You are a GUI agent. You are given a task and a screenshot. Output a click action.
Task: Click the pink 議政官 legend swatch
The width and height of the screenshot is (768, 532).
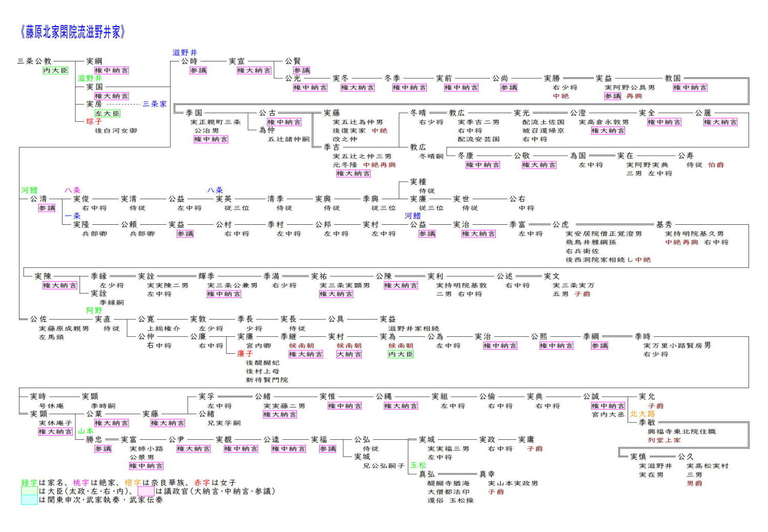pyautogui.click(x=146, y=491)
